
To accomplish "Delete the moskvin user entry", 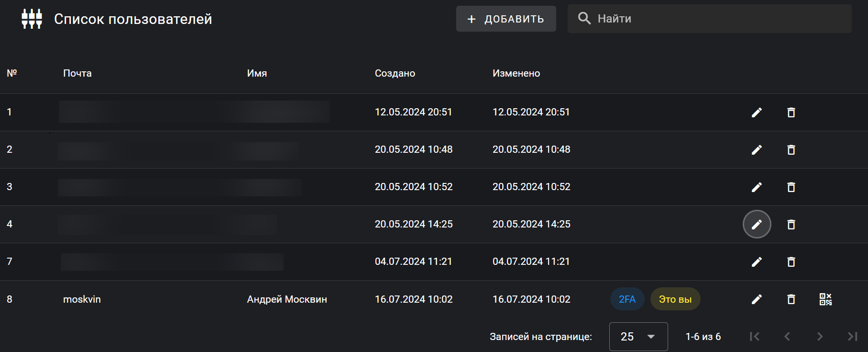I will click(x=791, y=299).
